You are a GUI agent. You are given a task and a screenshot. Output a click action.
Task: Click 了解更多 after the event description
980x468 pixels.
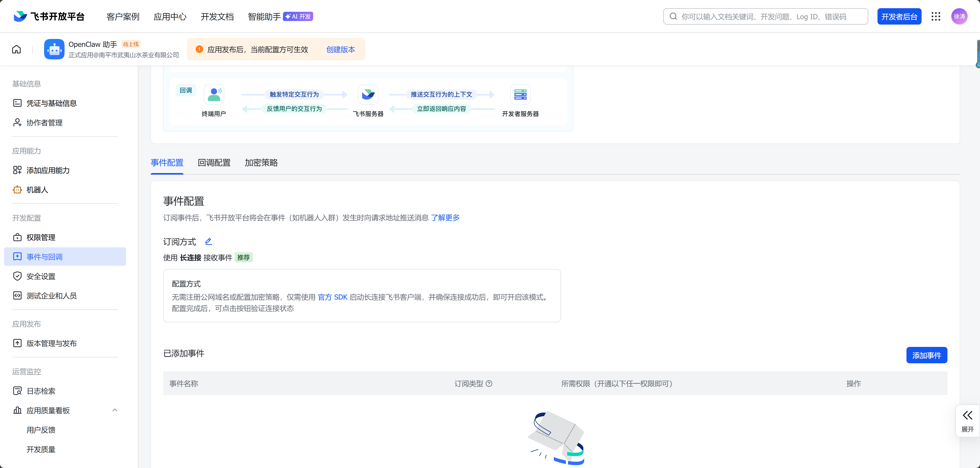tap(445, 218)
